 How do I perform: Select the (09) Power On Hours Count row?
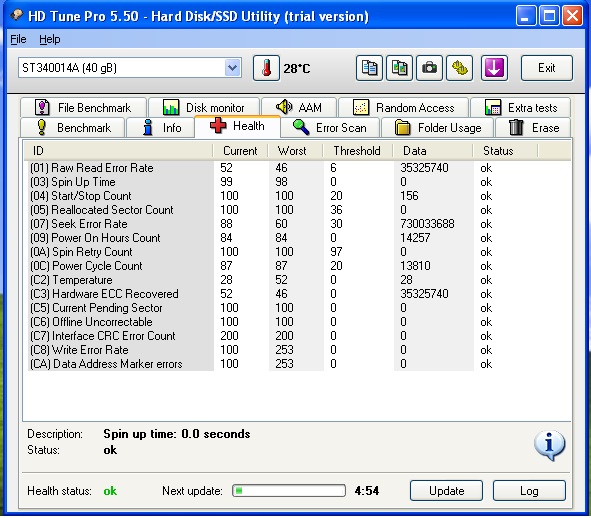299,238
